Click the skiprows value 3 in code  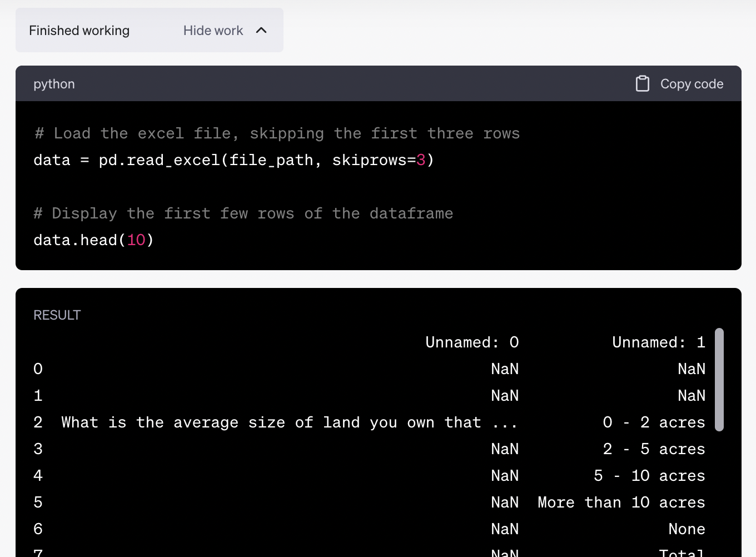(421, 160)
